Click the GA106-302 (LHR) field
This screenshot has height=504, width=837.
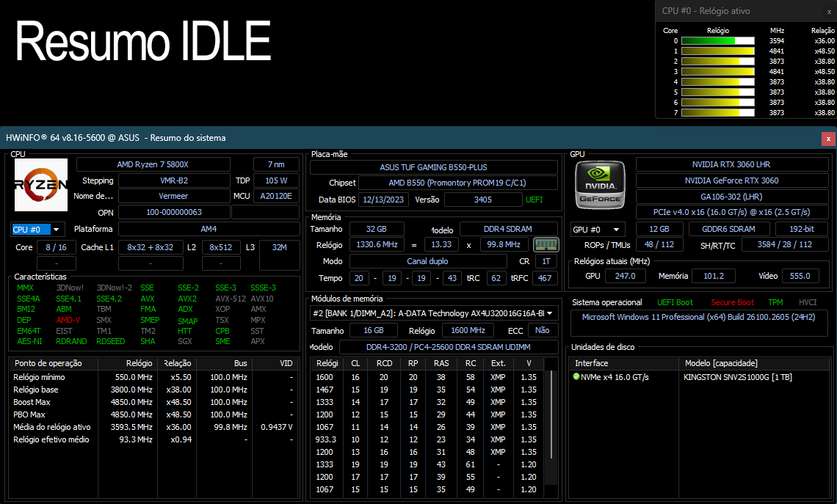[731, 197]
